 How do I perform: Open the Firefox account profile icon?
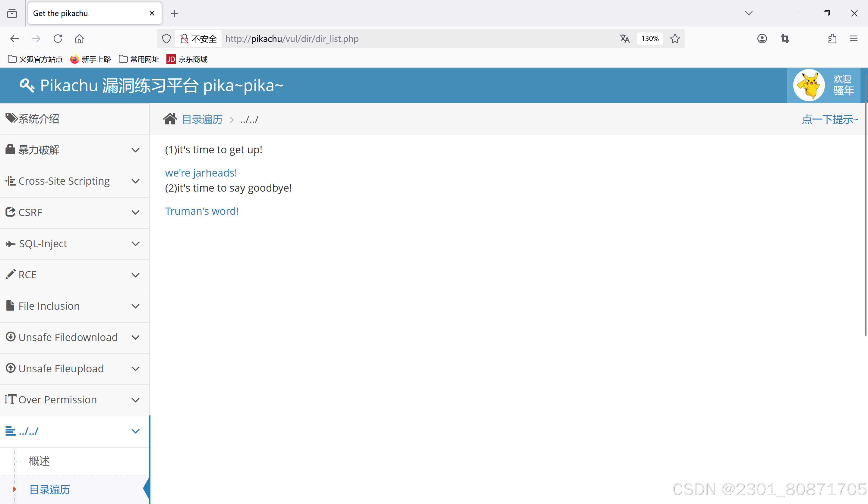(762, 39)
